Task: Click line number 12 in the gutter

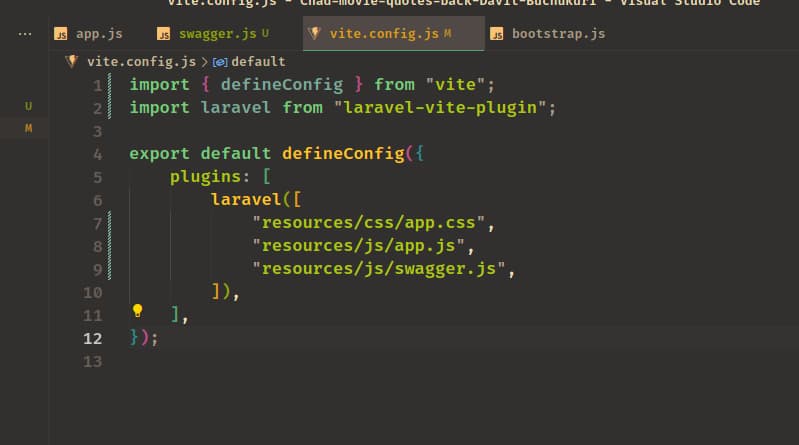Action: pyautogui.click(x=92, y=338)
